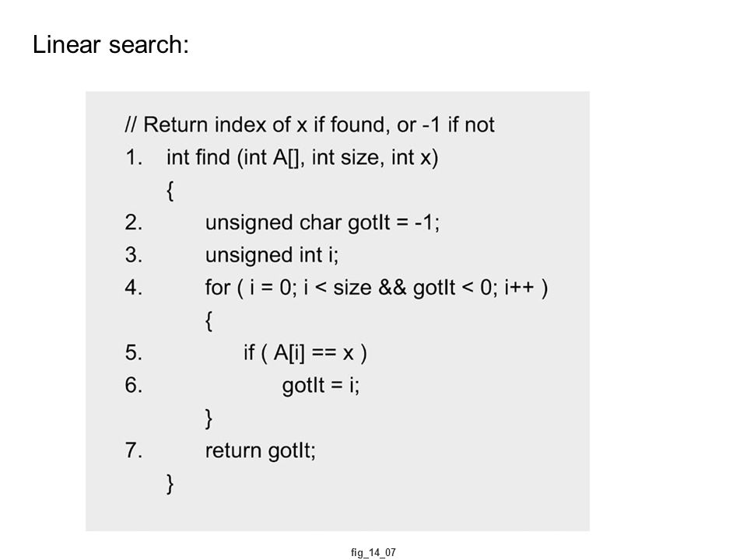The image size is (747, 560).
Task: Select the comment line about returning index
Action: point(310,124)
